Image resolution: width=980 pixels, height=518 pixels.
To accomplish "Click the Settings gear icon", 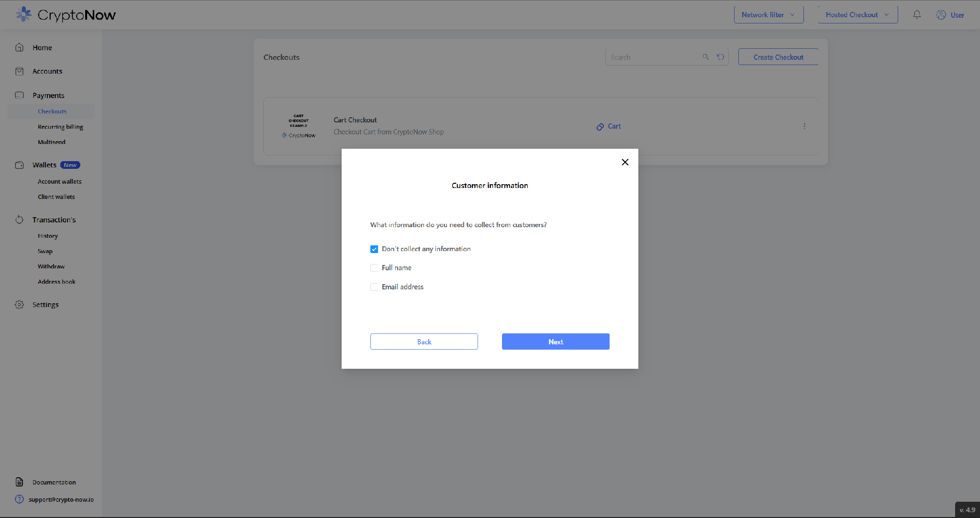I will click(x=20, y=305).
